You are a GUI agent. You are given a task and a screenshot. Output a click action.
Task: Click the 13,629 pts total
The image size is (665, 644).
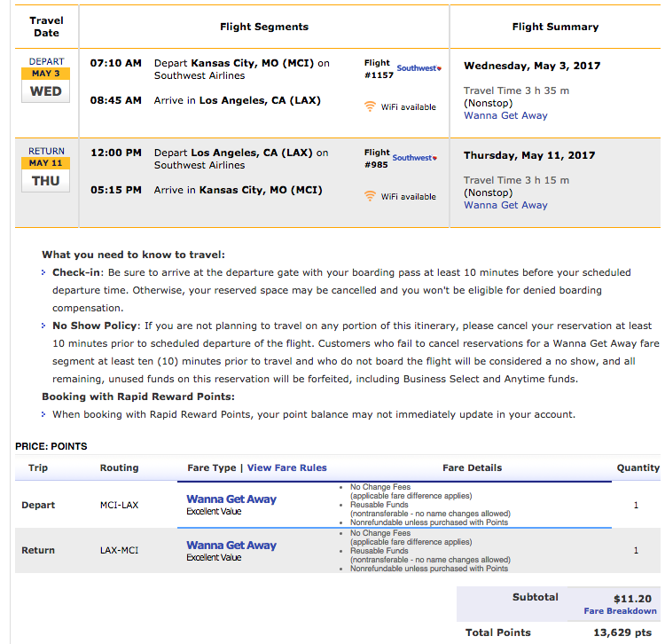click(x=622, y=632)
